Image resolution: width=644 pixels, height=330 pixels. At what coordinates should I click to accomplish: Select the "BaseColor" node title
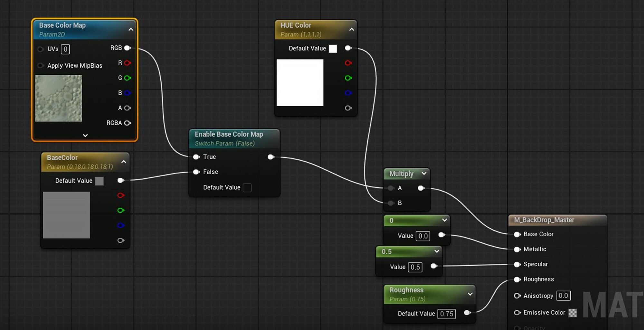point(62,157)
